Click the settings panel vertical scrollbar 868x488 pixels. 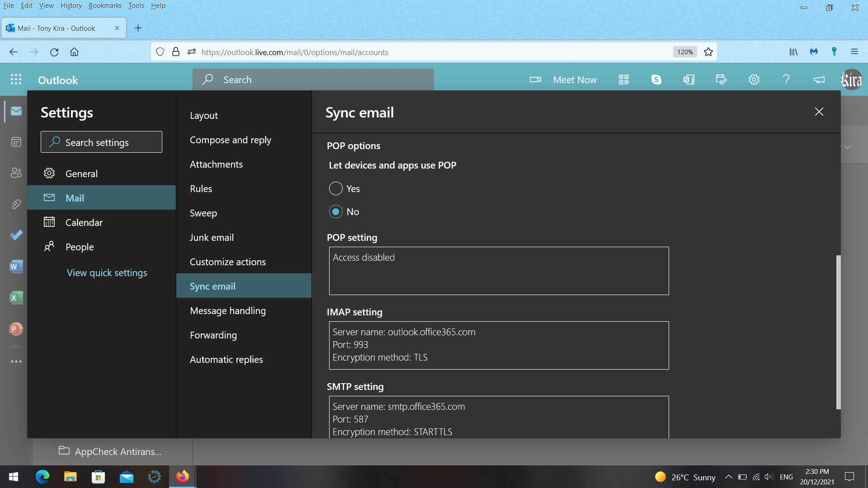coord(838,332)
